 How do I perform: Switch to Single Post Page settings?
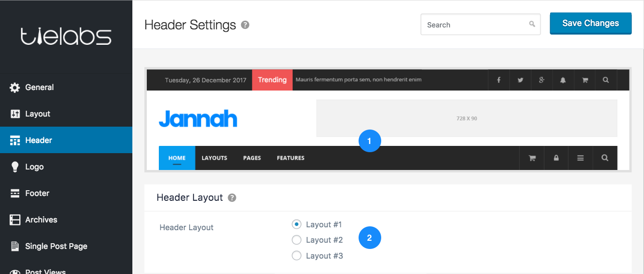point(66,246)
